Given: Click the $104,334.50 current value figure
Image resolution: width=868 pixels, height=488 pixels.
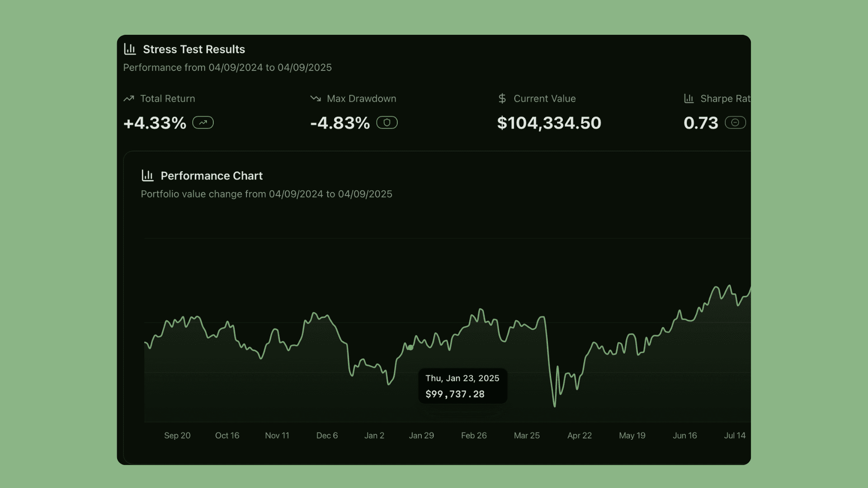Looking at the screenshot, I should click(x=549, y=123).
